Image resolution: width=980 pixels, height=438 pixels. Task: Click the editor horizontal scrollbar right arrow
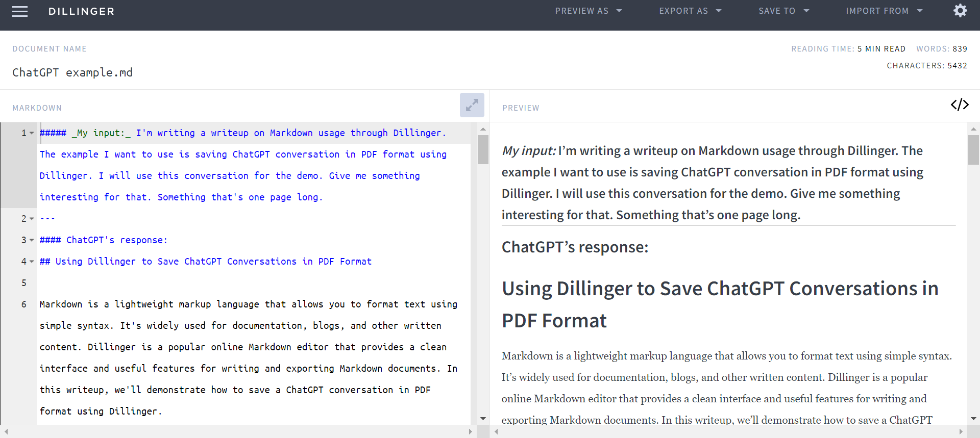coord(471,432)
